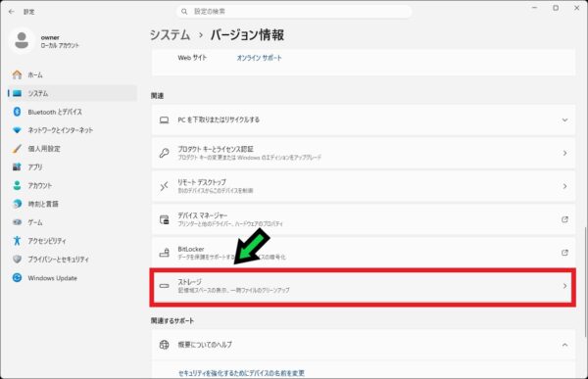The height and width of the screenshot is (379, 588).
Task: Click the gaming controller icon
Action: coord(17,222)
